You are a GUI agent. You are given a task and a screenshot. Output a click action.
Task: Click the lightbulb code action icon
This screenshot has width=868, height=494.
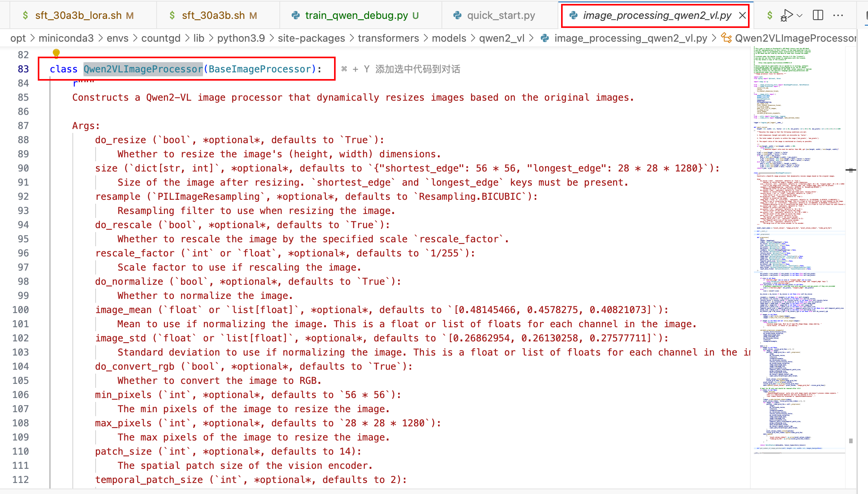(56, 53)
